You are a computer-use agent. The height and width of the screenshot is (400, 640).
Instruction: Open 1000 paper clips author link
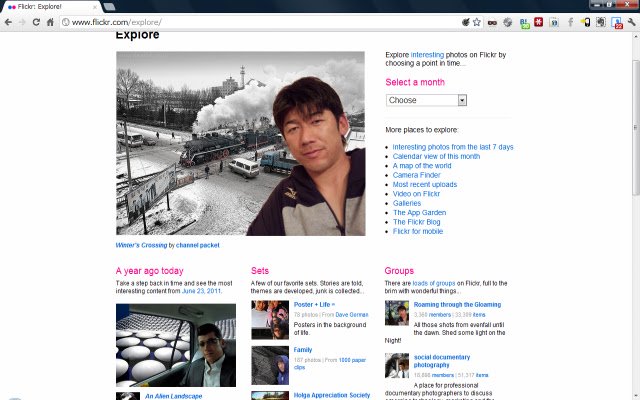[x=330, y=364]
